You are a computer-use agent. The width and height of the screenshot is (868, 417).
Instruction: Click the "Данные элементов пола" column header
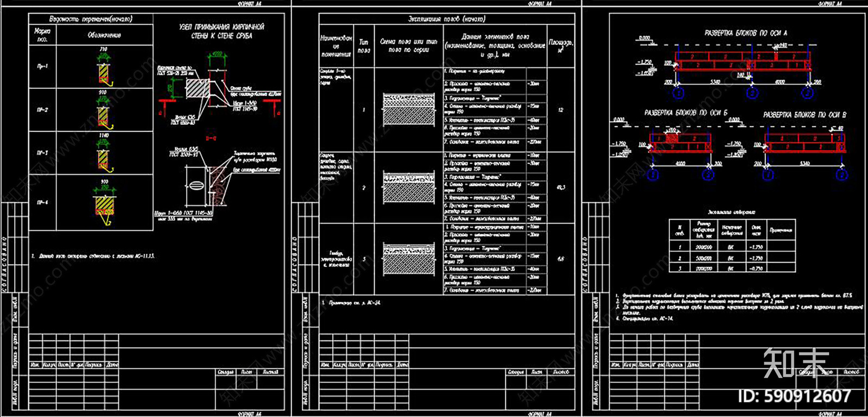[495, 46]
